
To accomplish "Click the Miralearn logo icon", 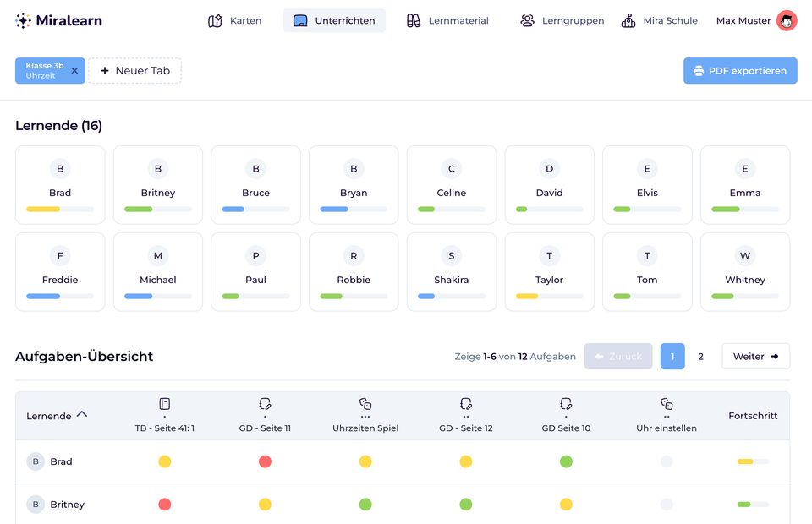I will point(24,20).
